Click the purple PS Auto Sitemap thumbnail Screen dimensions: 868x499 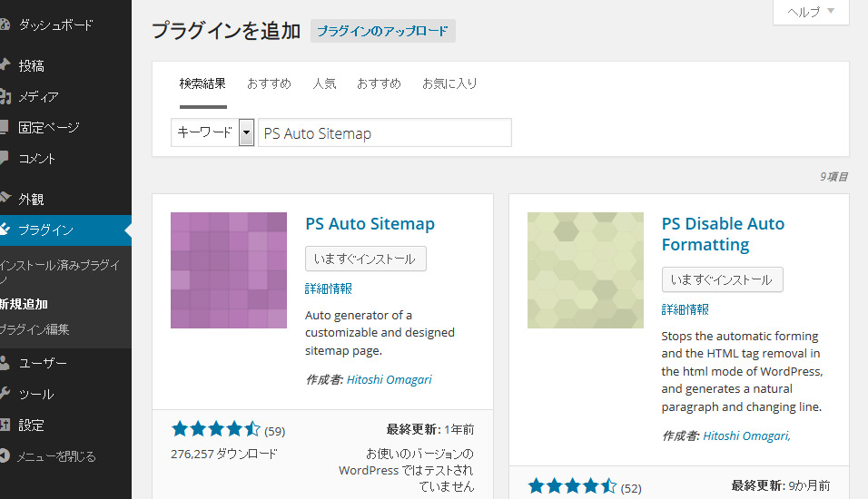pyautogui.click(x=229, y=270)
